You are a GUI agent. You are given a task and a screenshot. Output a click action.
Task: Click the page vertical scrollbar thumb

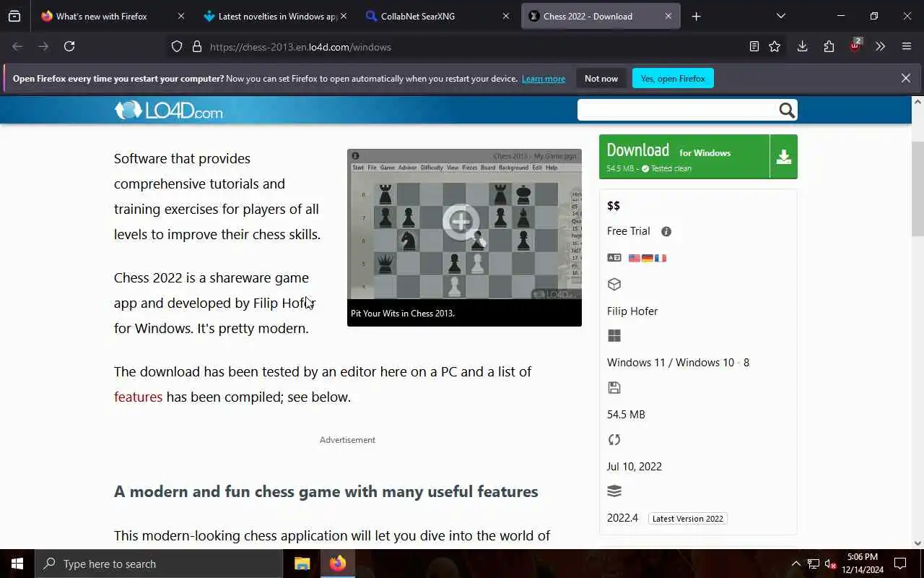[918, 189]
